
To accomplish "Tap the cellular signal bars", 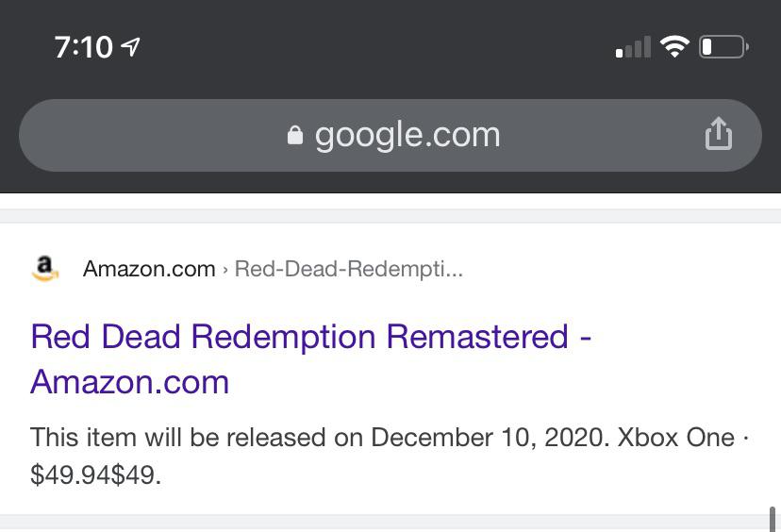I will pyautogui.click(x=633, y=47).
